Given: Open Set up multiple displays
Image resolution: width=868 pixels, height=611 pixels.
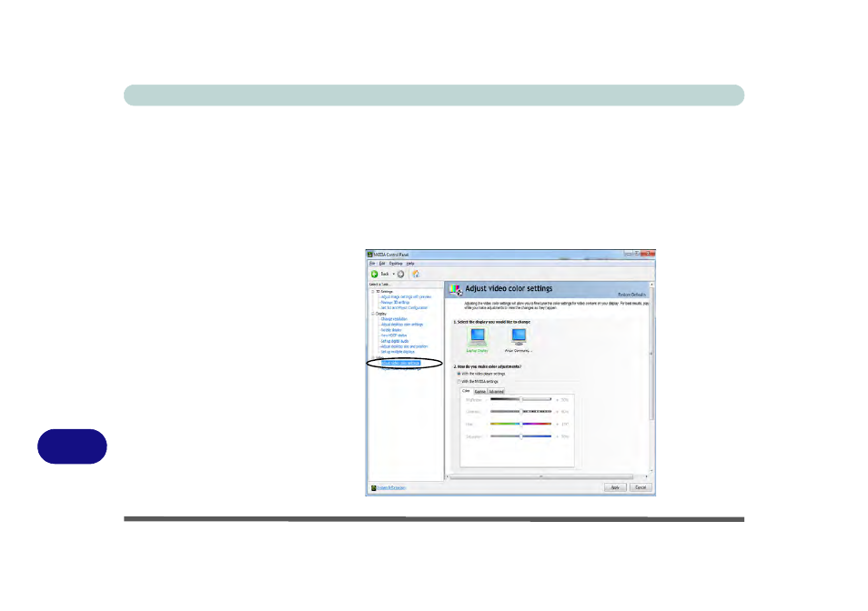Looking at the screenshot, I should [398, 352].
